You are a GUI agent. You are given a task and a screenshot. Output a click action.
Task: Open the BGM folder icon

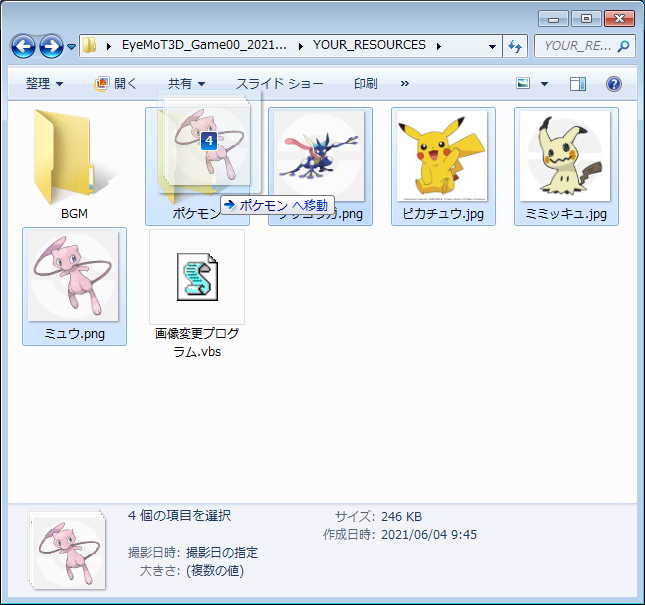pyautogui.click(x=75, y=155)
